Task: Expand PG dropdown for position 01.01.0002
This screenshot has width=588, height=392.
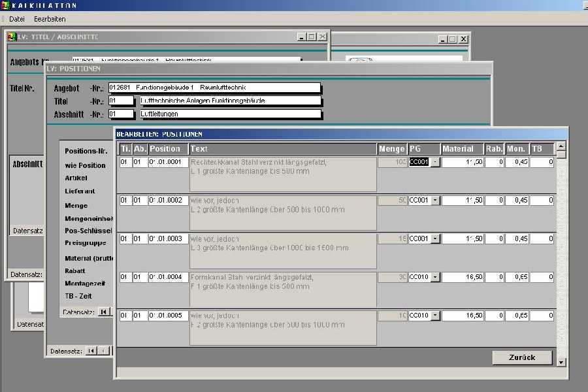Action: [435, 201]
